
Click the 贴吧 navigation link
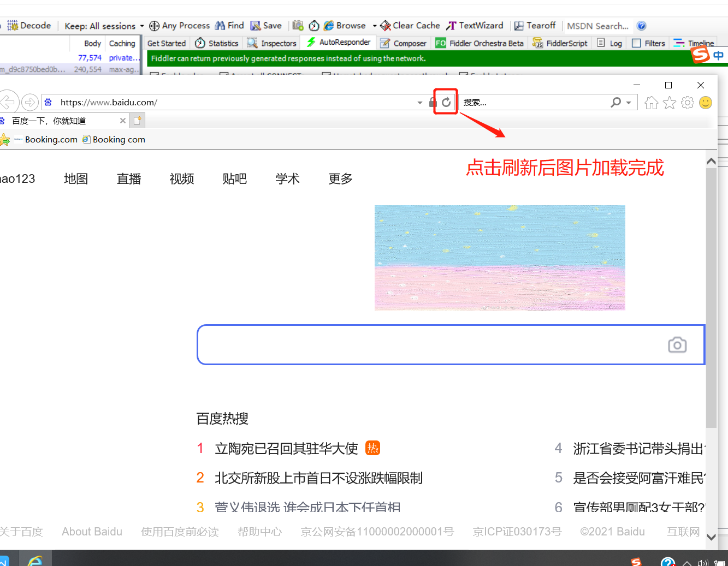(235, 179)
